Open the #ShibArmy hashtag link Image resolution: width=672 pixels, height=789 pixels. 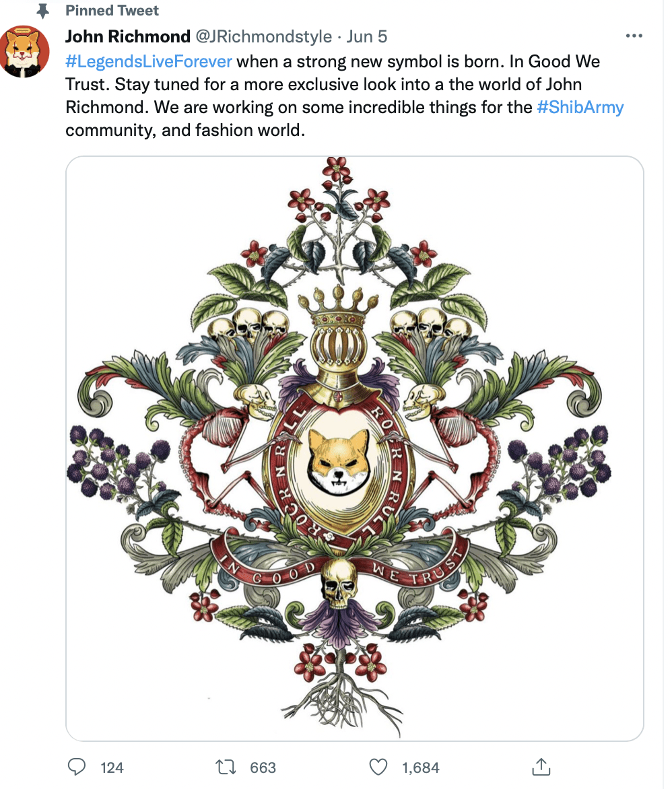(580, 107)
